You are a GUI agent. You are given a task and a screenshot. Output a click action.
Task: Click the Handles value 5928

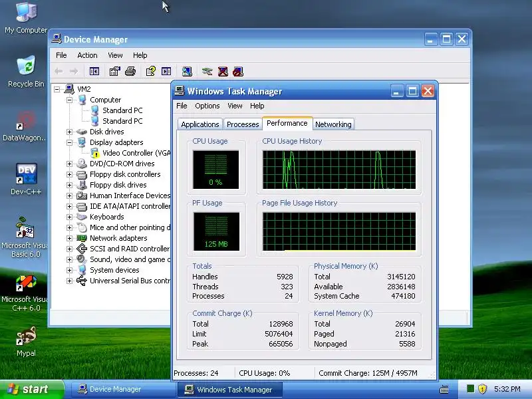[285, 277]
